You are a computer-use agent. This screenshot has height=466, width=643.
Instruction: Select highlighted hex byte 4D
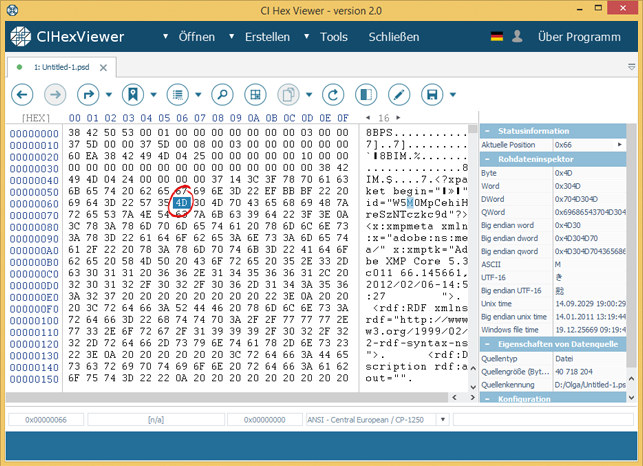(x=181, y=203)
